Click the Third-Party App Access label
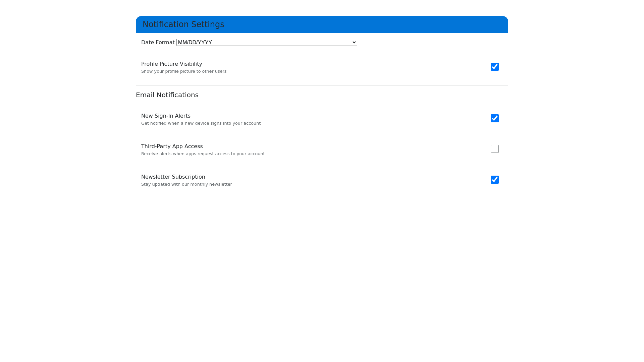Viewport: 644px width, 362px height. [x=172, y=146]
